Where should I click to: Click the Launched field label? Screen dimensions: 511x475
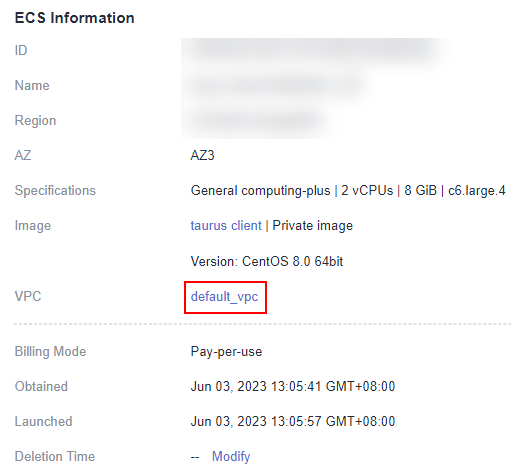coord(43,421)
